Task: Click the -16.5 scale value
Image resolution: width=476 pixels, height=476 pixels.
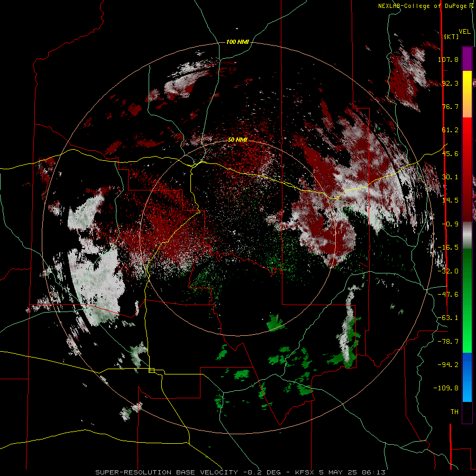Action: [x=448, y=248]
